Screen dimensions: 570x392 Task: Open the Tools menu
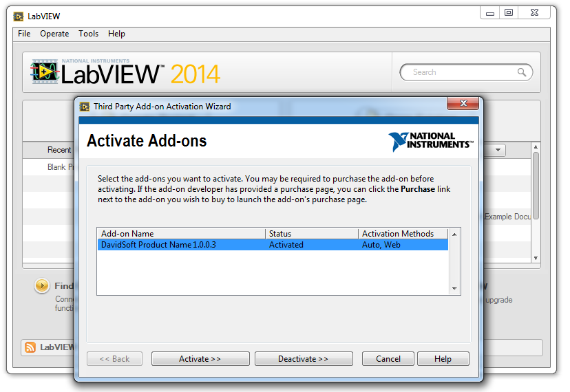pyautogui.click(x=88, y=34)
